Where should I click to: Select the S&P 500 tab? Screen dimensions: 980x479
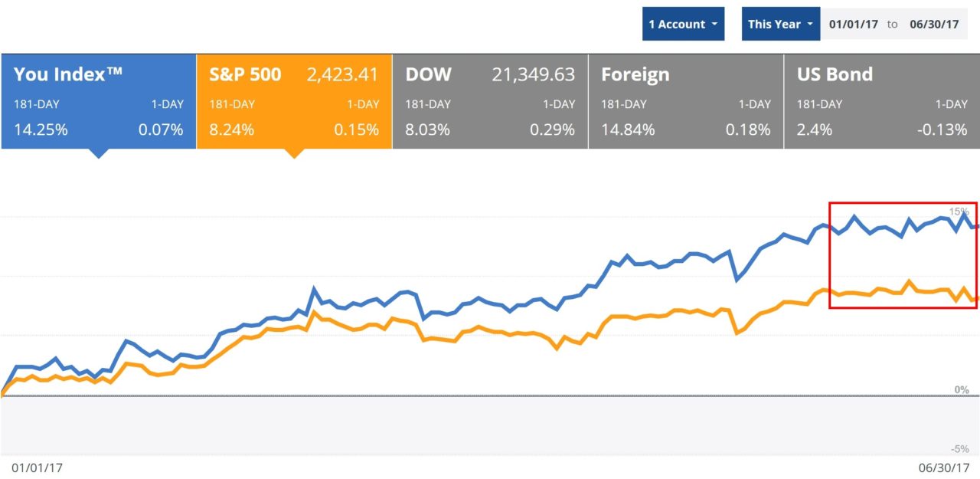(294, 101)
